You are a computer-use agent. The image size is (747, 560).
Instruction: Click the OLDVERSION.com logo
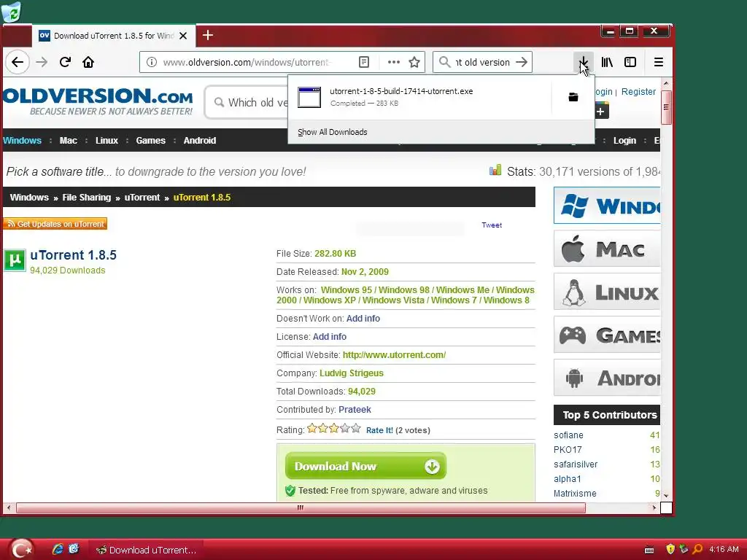click(98, 101)
